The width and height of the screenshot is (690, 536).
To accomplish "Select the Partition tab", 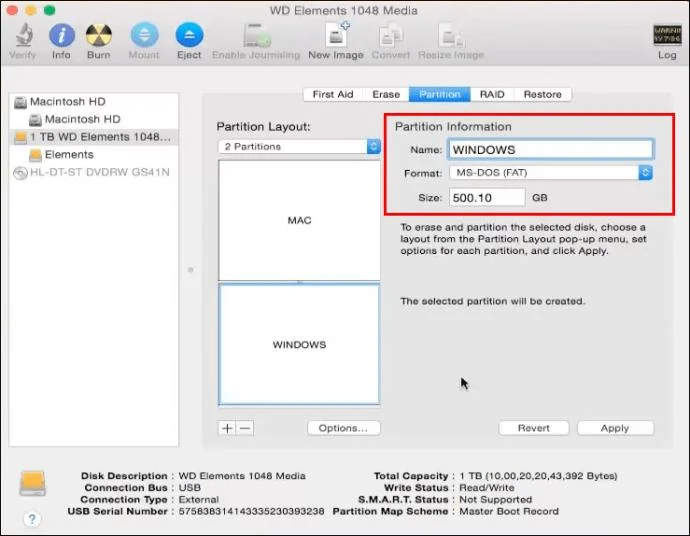I will coord(440,94).
